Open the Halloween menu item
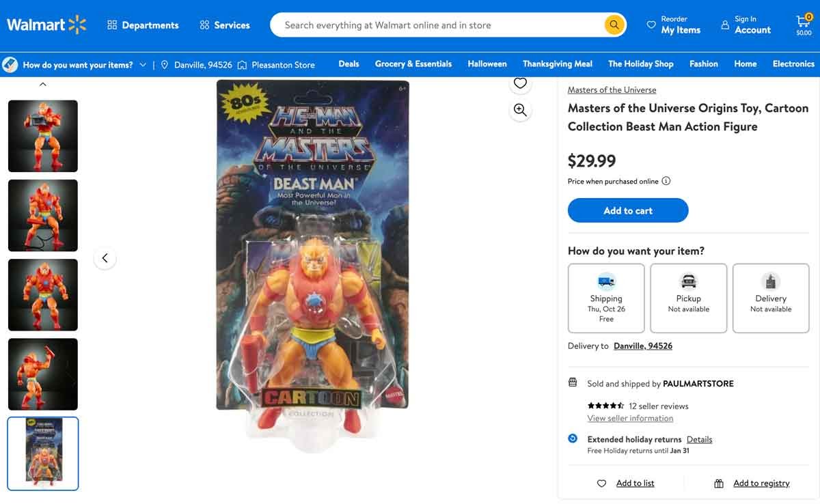 487,64
